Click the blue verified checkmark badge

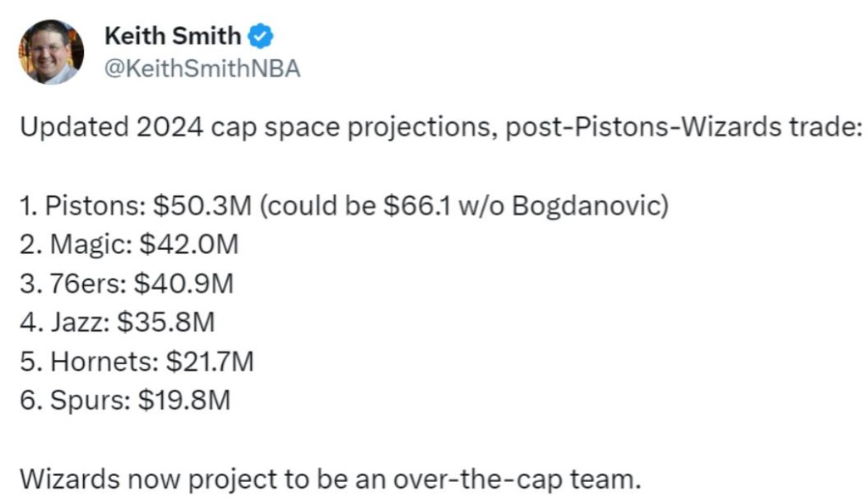pos(261,36)
